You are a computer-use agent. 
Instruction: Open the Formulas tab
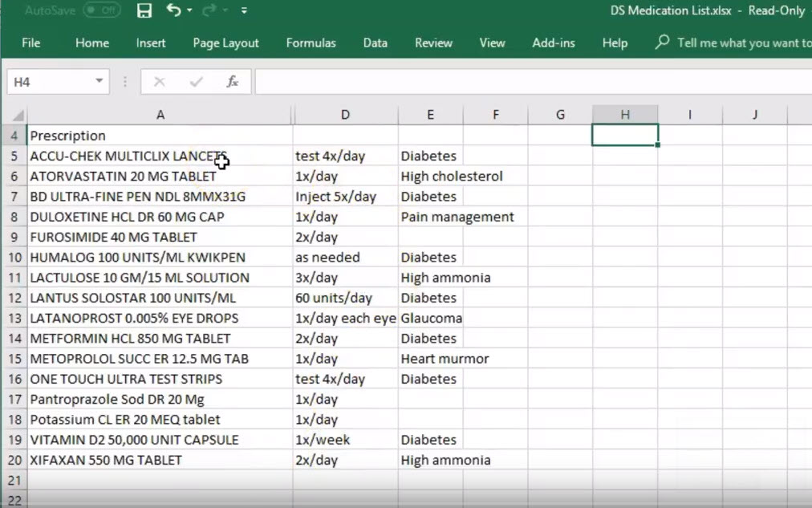311,43
